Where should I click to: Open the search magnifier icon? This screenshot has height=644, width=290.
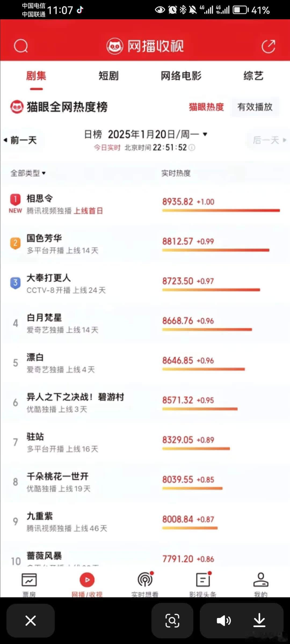[x=21, y=46]
